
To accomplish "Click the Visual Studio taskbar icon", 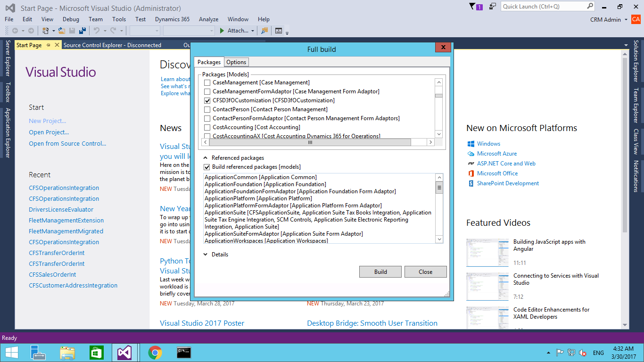I will pos(125,353).
